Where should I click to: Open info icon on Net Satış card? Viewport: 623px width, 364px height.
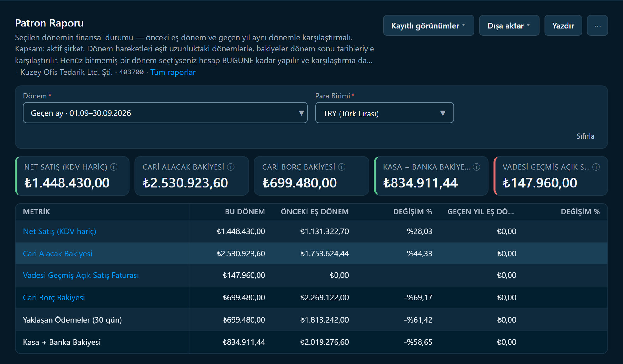pos(114,167)
